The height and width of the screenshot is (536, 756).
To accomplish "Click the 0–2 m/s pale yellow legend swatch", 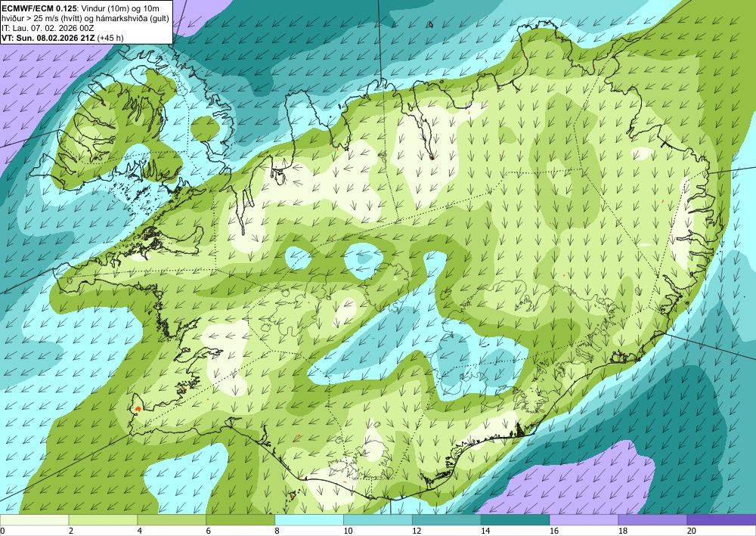I will click(34, 519).
